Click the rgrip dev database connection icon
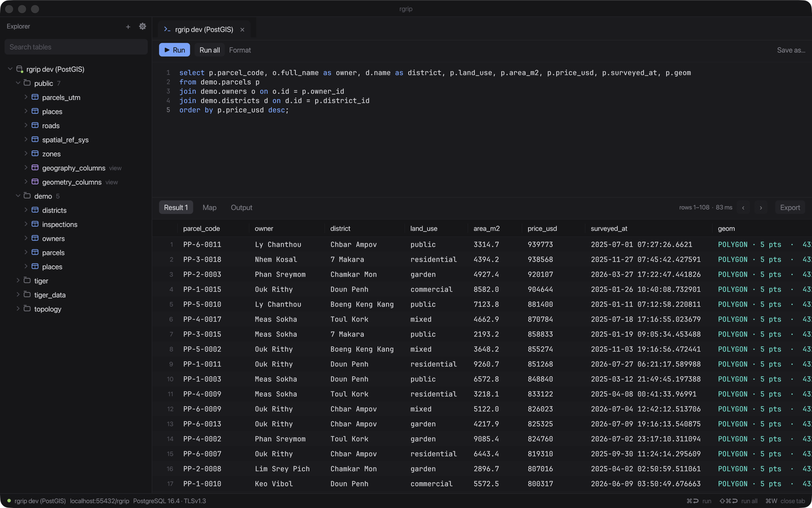Image resolution: width=812 pixels, height=508 pixels. coord(19,69)
